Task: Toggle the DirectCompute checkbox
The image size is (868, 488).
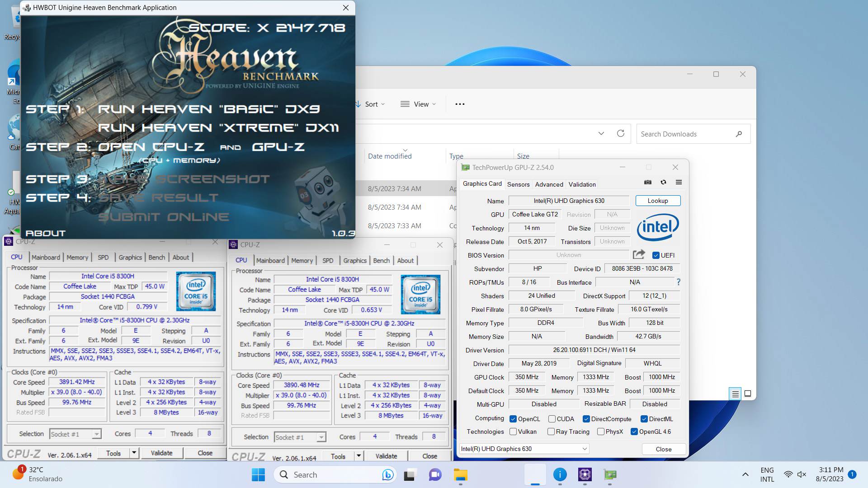Action: [x=586, y=419]
